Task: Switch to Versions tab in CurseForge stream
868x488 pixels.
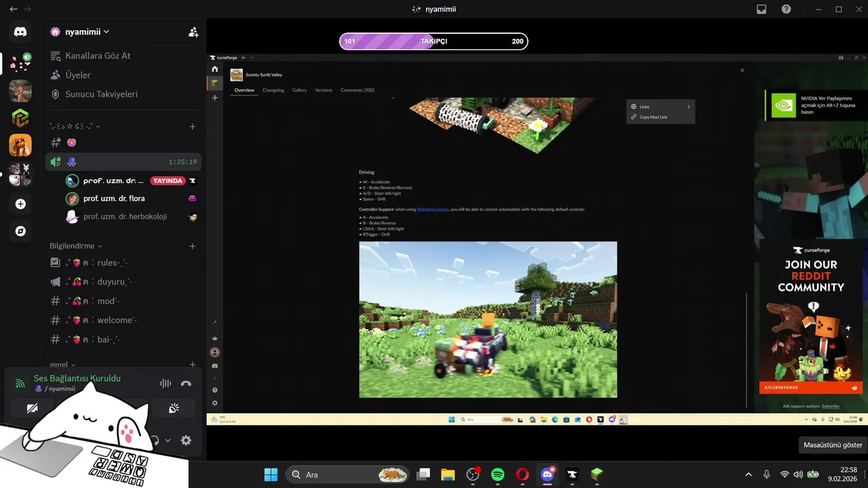Action: pos(323,90)
